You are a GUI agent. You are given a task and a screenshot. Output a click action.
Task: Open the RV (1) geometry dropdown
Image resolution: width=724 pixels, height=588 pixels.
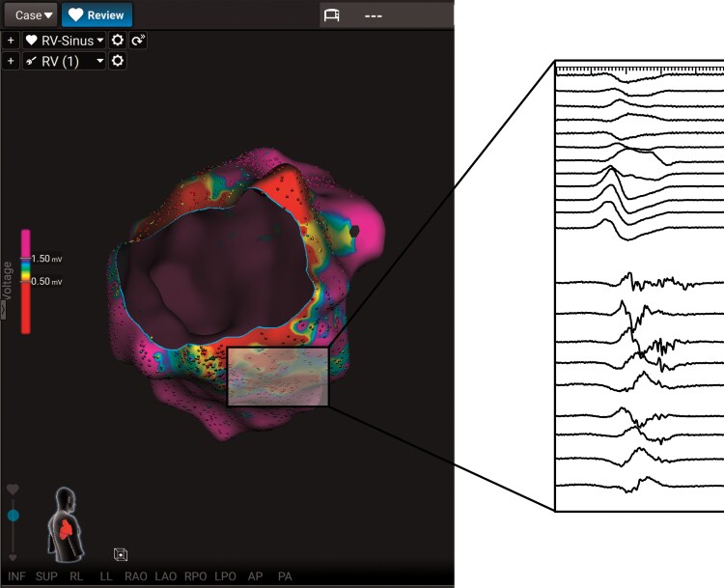(64, 61)
